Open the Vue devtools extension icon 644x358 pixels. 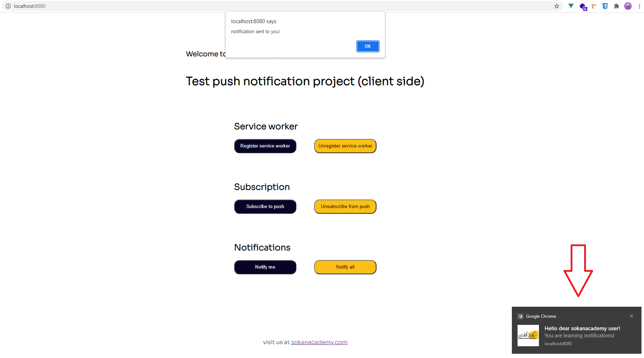pyautogui.click(x=571, y=6)
